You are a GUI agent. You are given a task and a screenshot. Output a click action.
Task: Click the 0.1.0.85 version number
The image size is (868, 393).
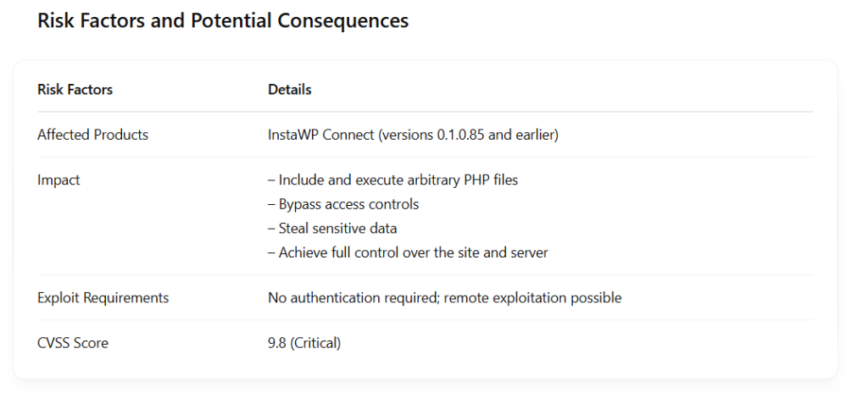point(461,135)
